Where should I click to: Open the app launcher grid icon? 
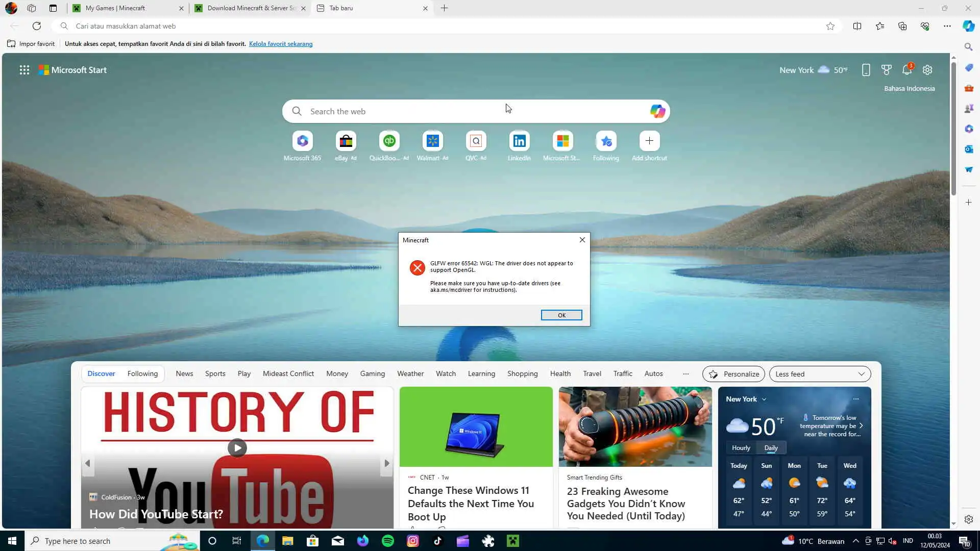pos(24,70)
